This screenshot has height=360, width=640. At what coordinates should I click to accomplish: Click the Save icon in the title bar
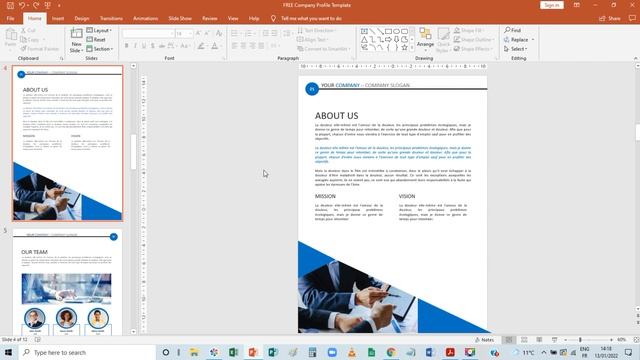pyautogui.click(x=10, y=5)
